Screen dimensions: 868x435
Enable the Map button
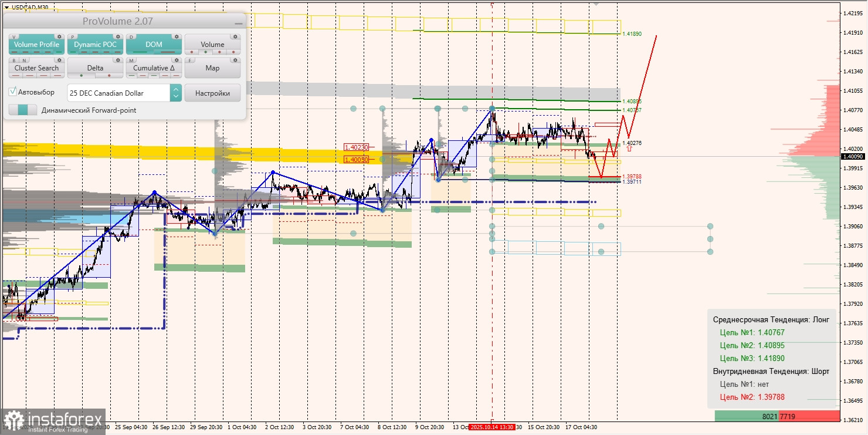click(x=212, y=68)
